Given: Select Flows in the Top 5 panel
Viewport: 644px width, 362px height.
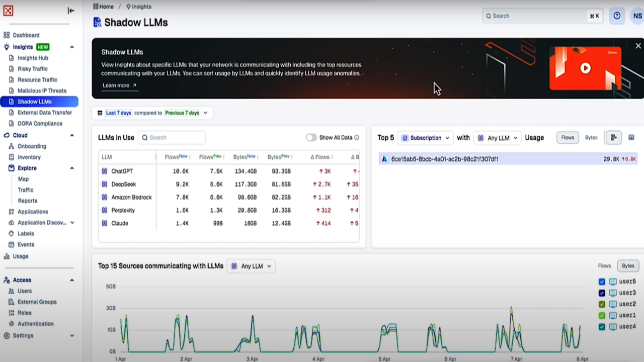Looking at the screenshot, I should click(568, 138).
